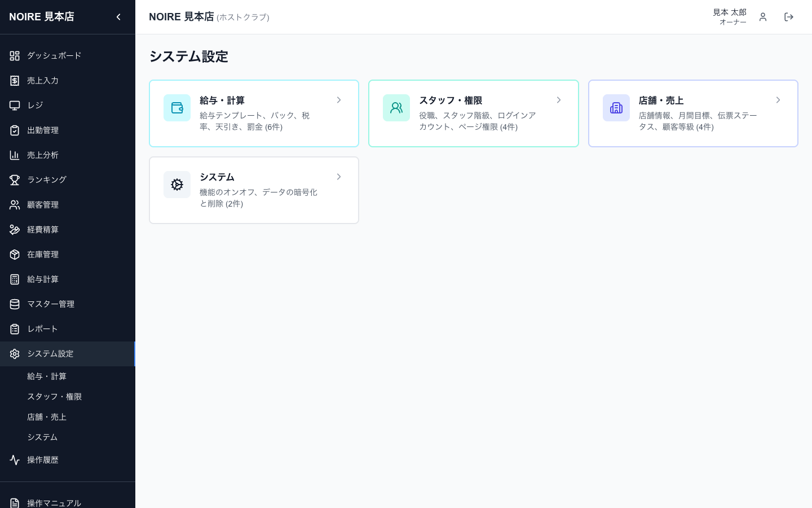Image resolution: width=812 pixels, height=508 pixels.
Task: Click the 売上入力 receipt icon
Action: tap(15, 81)
